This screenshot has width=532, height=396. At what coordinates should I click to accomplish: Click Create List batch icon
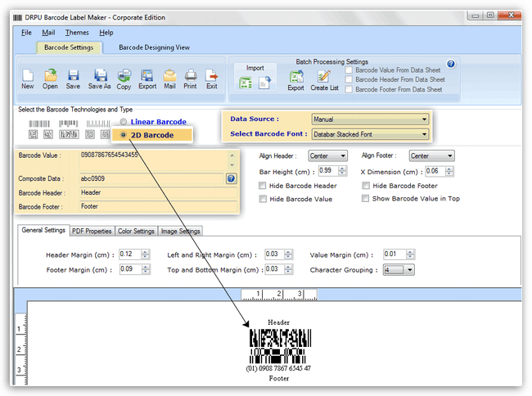click(x=324, y=77)
